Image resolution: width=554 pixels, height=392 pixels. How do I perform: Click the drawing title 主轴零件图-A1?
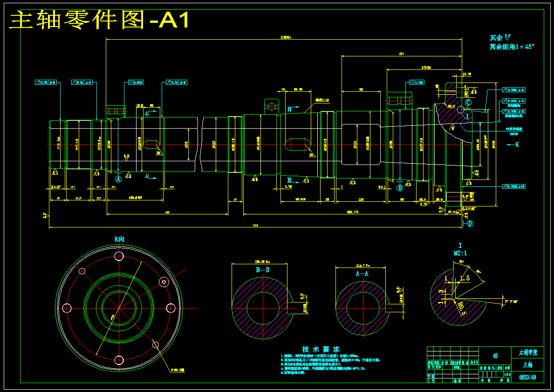pyautogui.click(x=100, y=20)
